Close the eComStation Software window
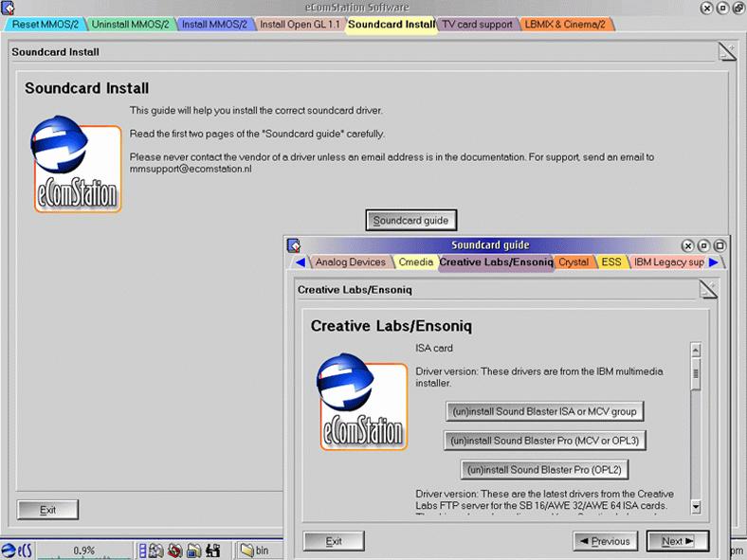 (707, 9)
